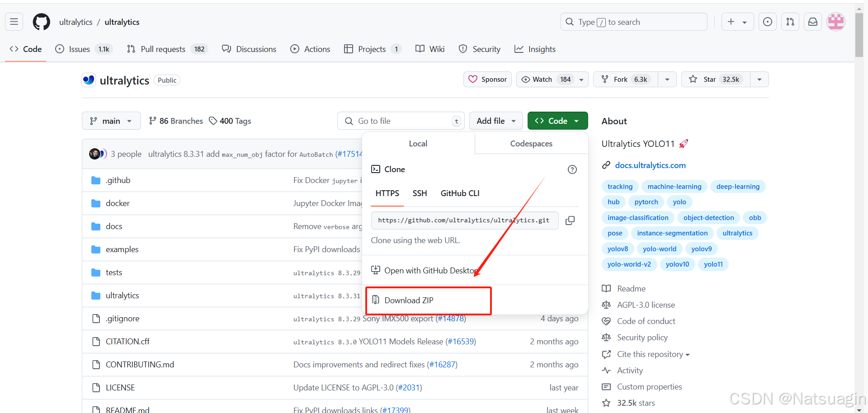
Task: Open commit link #16539
Action: coord(460,342)
